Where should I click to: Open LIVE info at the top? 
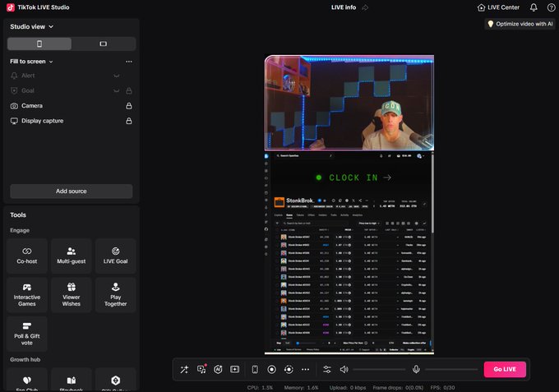[344, 7]
